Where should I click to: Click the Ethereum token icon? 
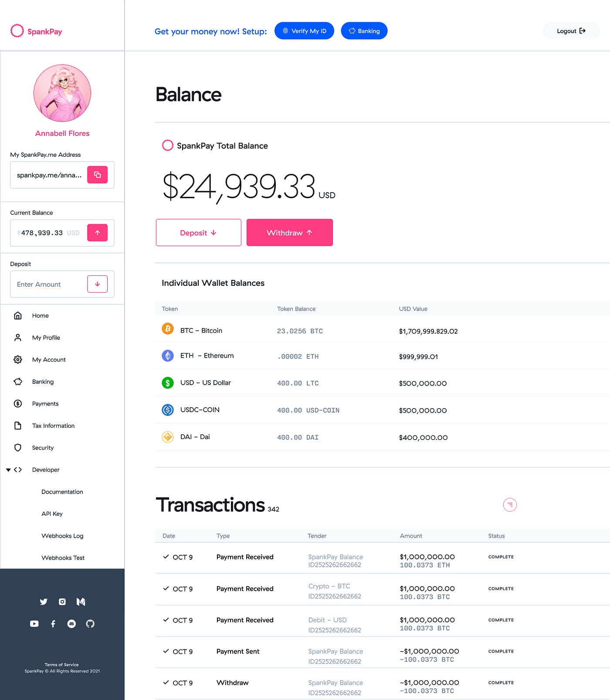click(168, 355)
